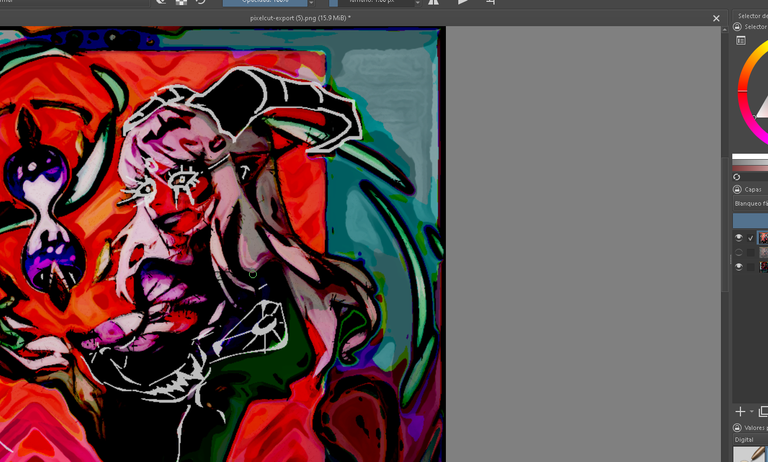Click the gray gradient color bar

pos(750,163)
